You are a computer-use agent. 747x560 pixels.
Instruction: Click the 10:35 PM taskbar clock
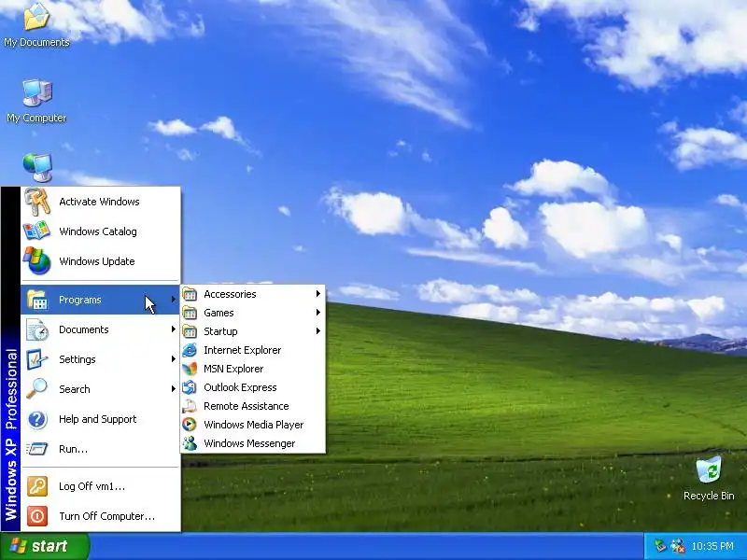tap(712, 546)
